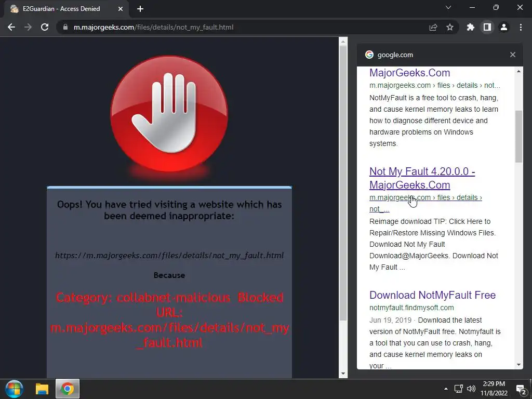Click the blocked URL in italics
Screen dimensions: 532x399
coord(169,255)
